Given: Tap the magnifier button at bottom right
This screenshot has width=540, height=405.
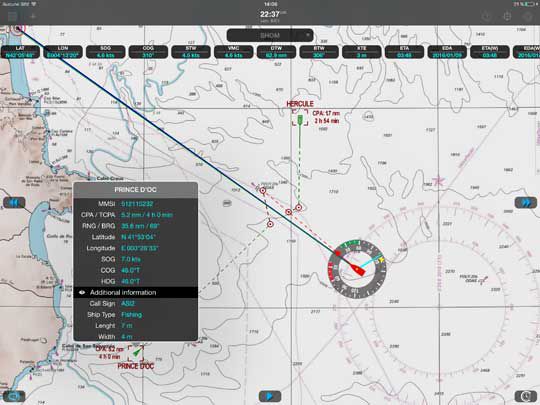Looking at the screenshot, I should pyautogui.click(x=526, y=396).
